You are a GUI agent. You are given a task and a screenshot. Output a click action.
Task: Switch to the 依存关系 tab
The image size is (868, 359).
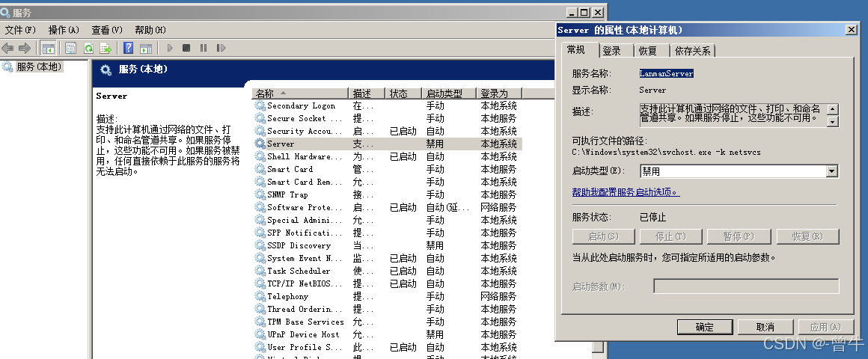(x=692, y=51)
